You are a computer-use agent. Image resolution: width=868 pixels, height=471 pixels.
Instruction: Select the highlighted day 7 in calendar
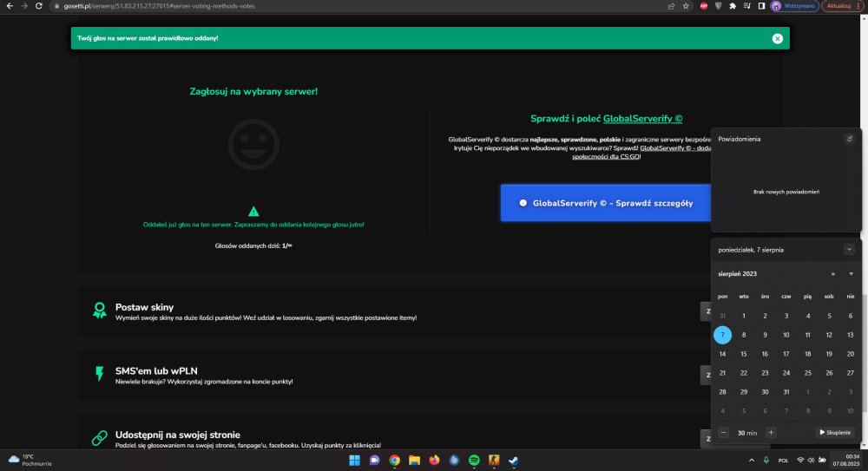(722, 335)
